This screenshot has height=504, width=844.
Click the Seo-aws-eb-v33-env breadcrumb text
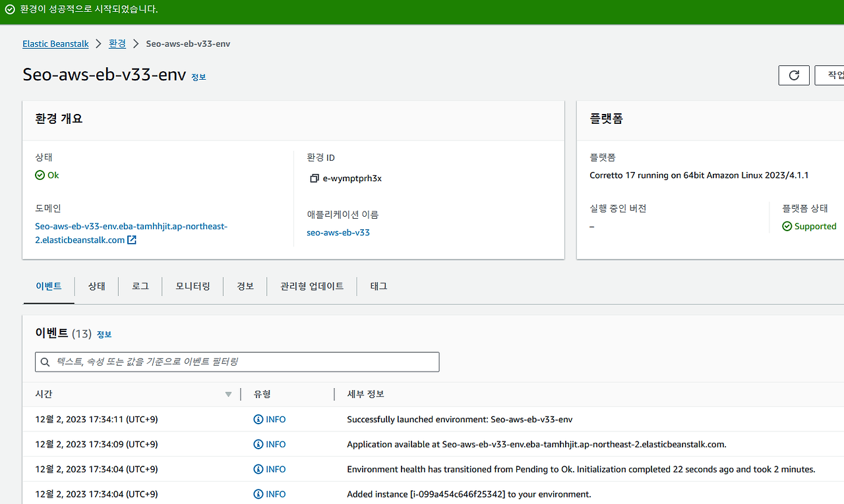point(188,43)
